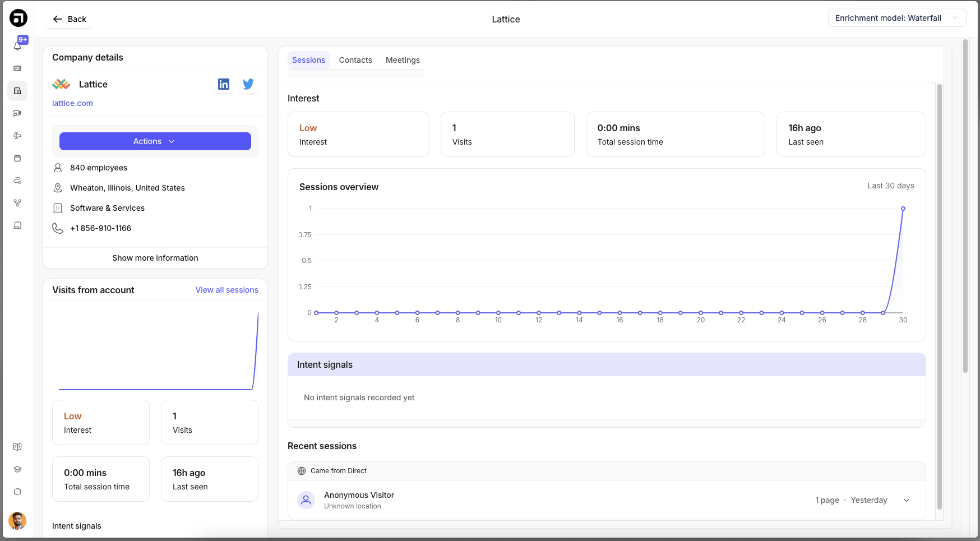This screenshot has height=541, width=980.
Task: Click the industry building icon
Action: [x=58, y=208]
